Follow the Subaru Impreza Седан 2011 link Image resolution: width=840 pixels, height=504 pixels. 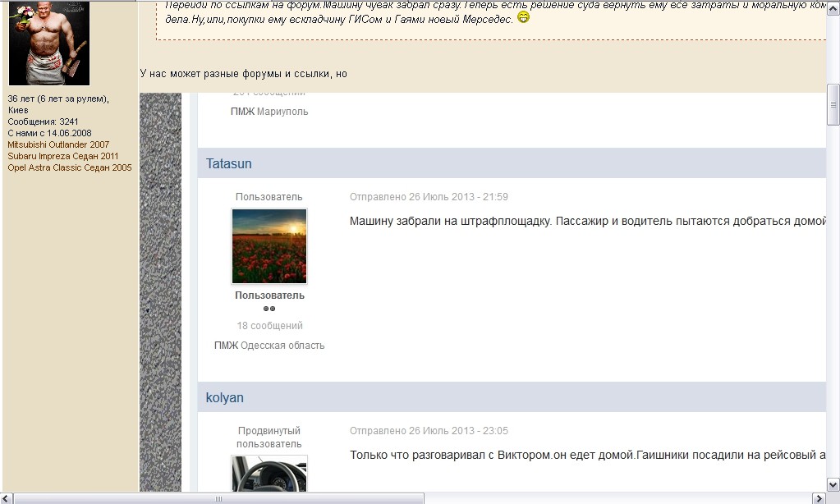click(x=63, y=156)
